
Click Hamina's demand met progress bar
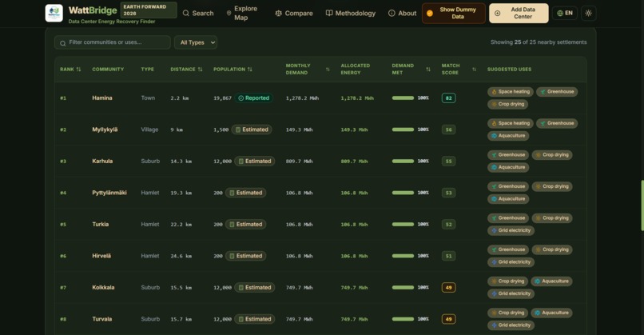[x=403, y=98]
